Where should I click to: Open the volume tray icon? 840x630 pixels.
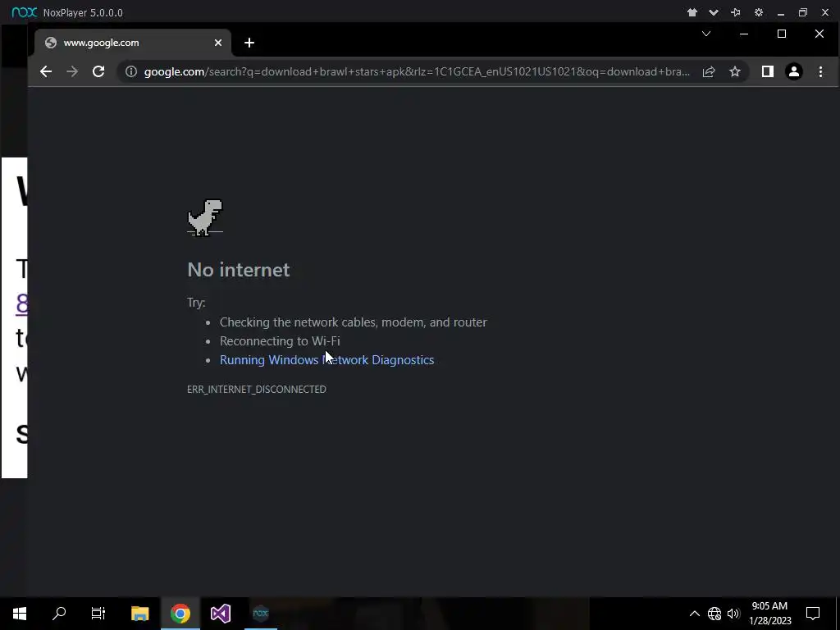click(x=733, y=614)
